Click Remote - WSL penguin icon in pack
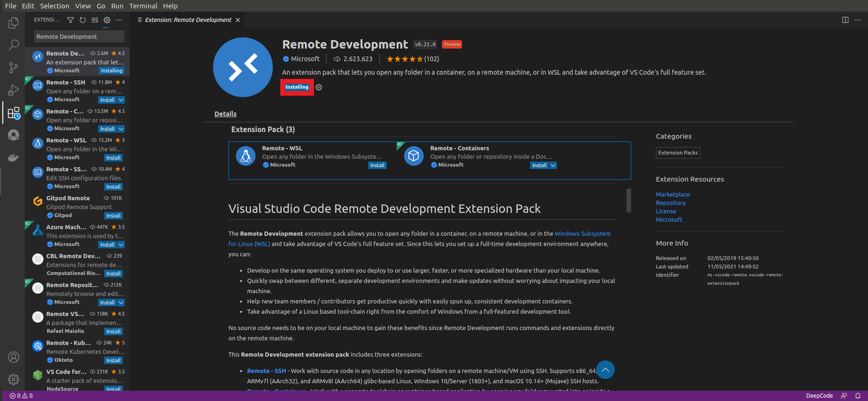868x401 pixels. [x=246, y=156]
